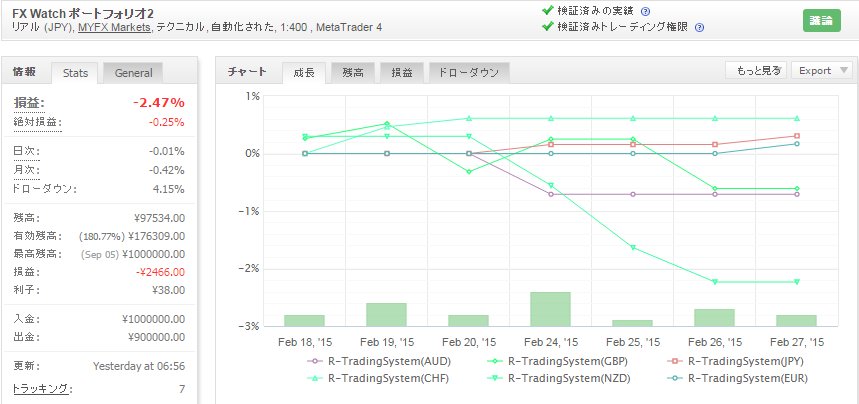Click the Feb 24 volume bar
Image resolution: width=859 pixels, height=404 pixels.
pos(550,308)
